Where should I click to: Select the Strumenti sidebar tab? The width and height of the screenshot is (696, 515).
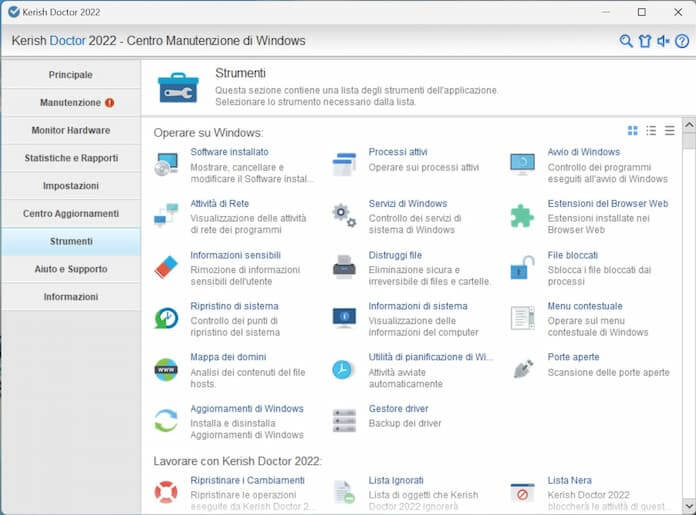(71, 241)
